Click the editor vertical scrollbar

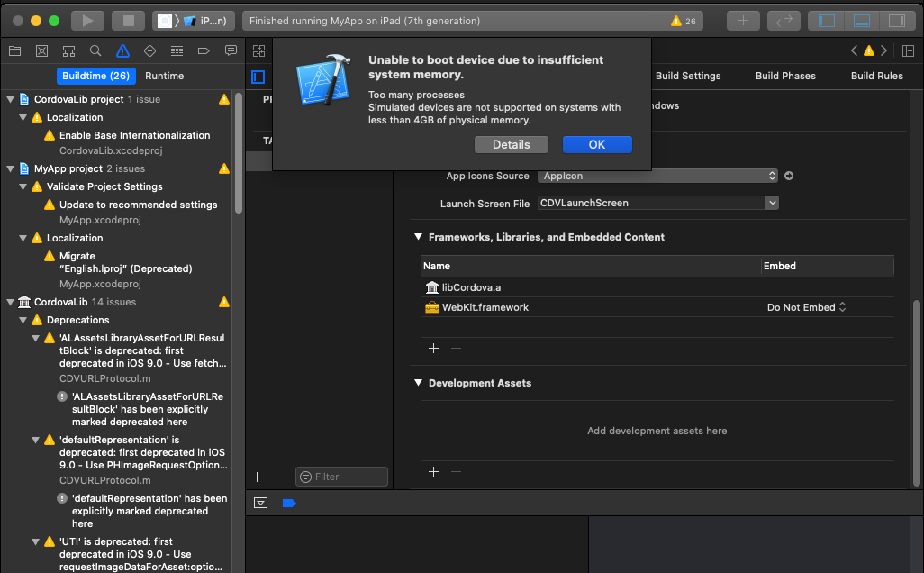coord(916,393)
